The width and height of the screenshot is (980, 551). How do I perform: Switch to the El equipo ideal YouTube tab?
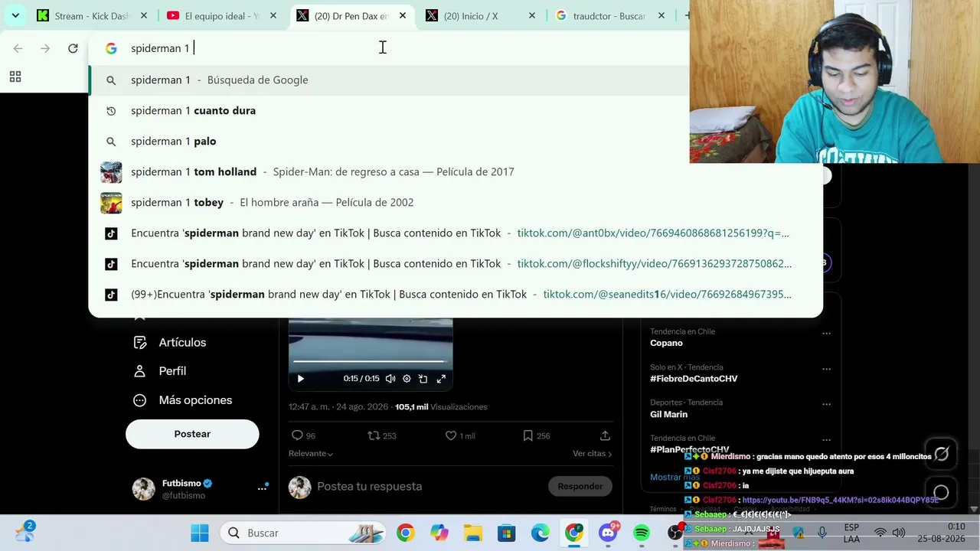[x=221, y=15]
